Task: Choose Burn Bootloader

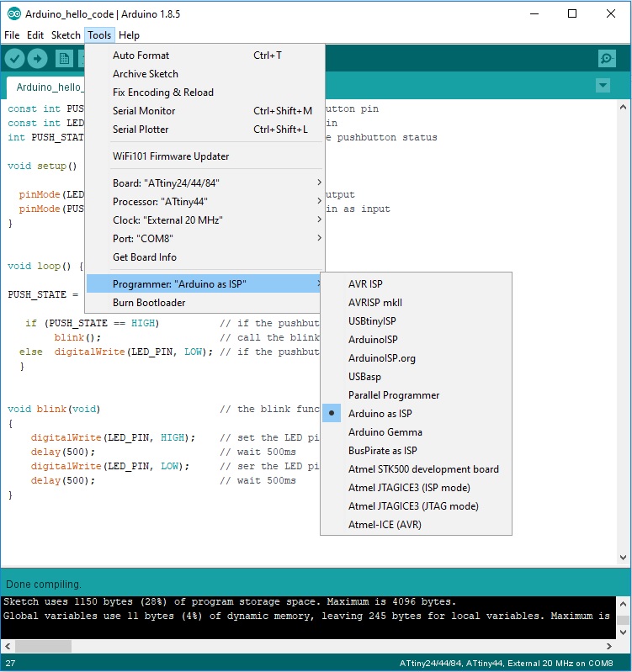Action: click(204, 302)
